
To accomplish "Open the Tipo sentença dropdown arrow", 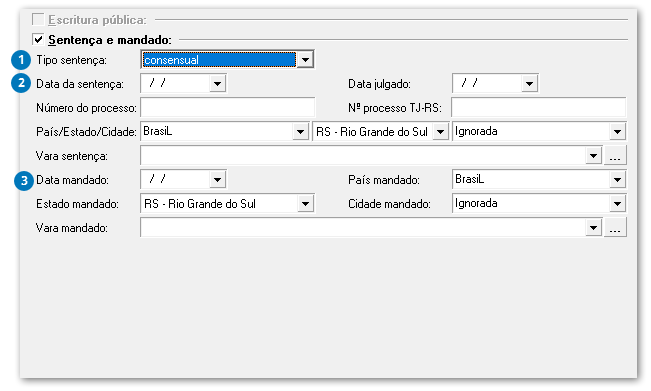I will coord(305,60).
